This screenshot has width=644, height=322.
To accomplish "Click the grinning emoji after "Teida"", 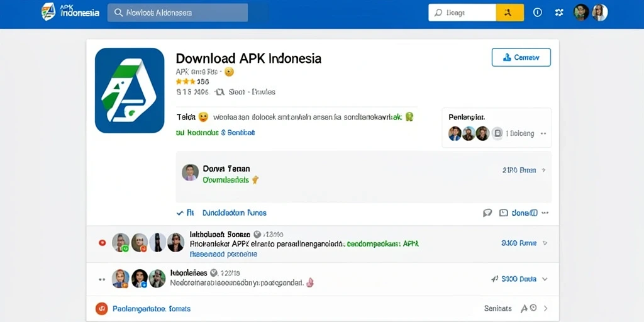I will click(x=203, y=118).
